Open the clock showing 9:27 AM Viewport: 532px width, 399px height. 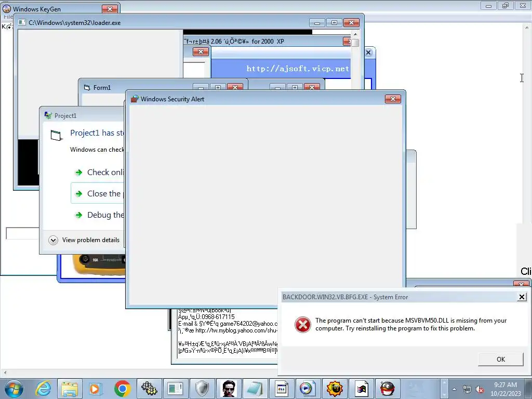505,389
